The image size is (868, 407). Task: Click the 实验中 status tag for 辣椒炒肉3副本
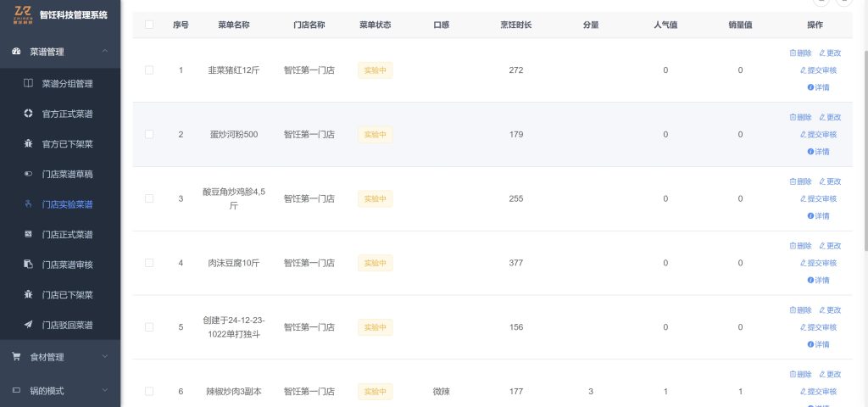[x=375, y=391]
